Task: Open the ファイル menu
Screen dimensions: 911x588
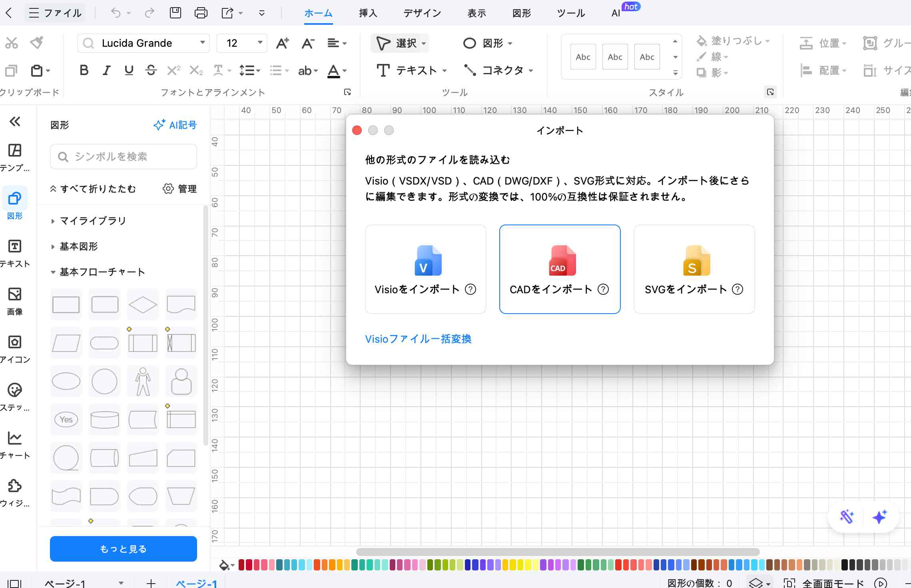Action: [55, 13]
